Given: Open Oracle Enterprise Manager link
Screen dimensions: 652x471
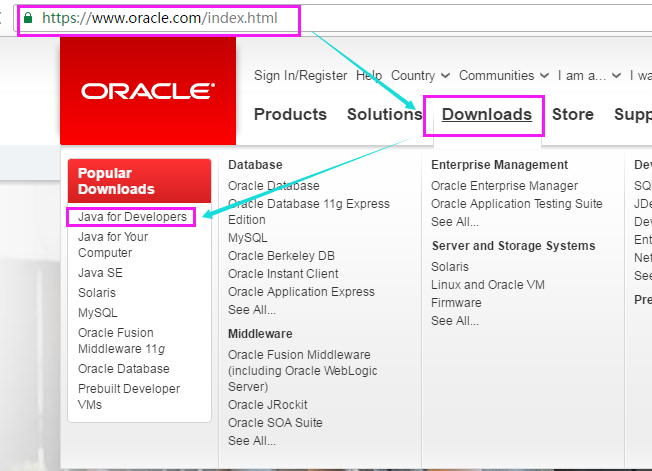Looking at the screenshot, I should click(x=504, y=185).
